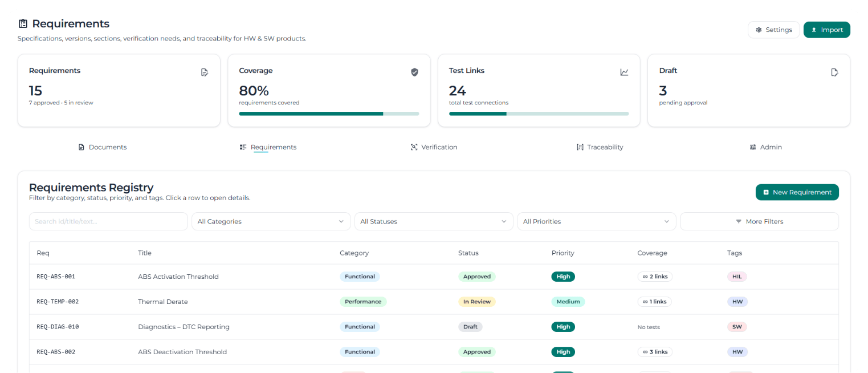Click the New Requirement button
868x373 pixels.
[797, 192]
